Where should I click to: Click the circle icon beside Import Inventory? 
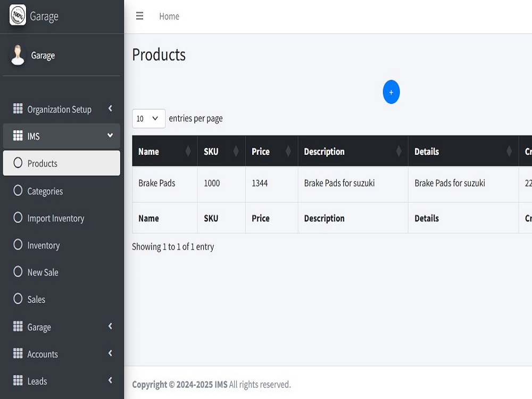(18, 218)
